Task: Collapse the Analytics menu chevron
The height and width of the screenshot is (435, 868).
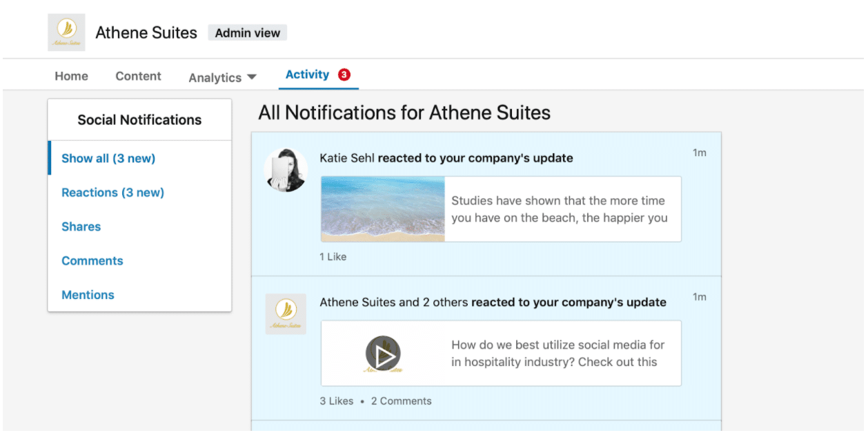Action: click(253, 76)
